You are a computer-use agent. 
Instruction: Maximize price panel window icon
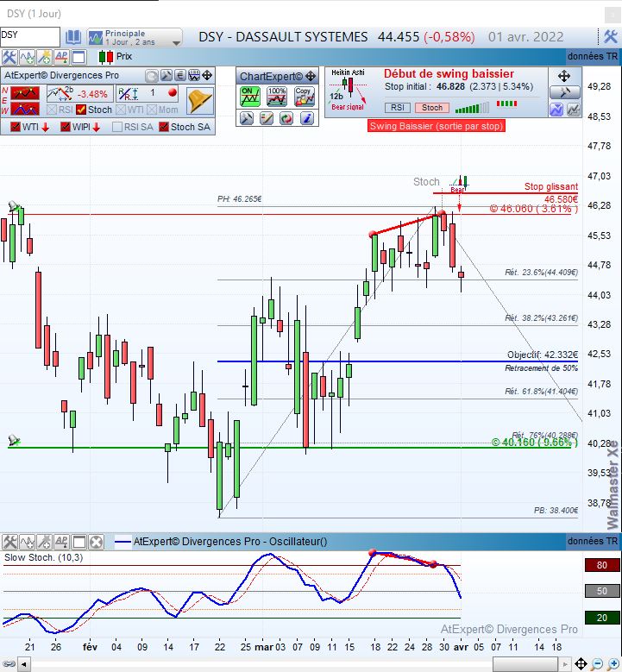pyautogui.click(x=79, y=57)
